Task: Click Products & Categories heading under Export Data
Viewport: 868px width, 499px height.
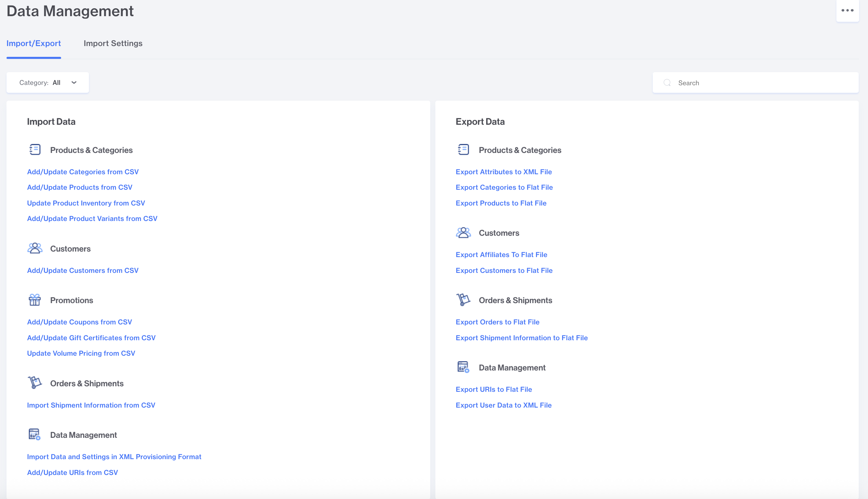Action: point(520,150)
